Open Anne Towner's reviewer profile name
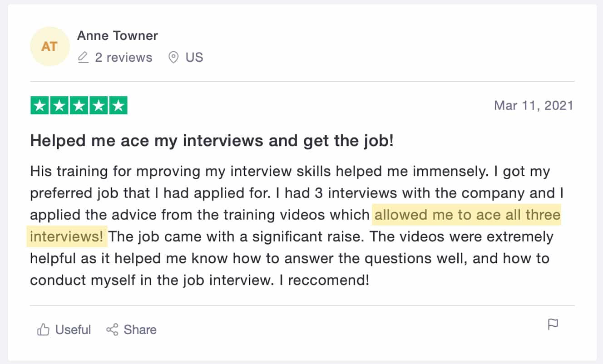This screenshot has width=603, height=364. click(118, 35)
